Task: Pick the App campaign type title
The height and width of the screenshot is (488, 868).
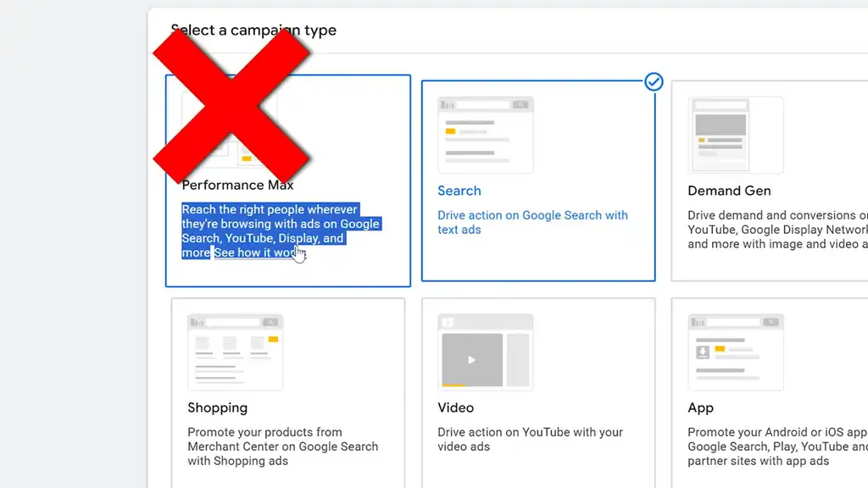Action: pyautogui.click(x=700, y=408)
